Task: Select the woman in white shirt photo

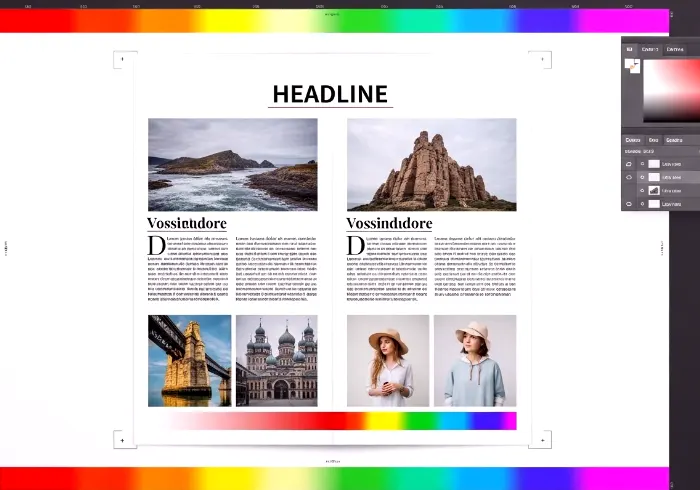Action: pos(388,361)
